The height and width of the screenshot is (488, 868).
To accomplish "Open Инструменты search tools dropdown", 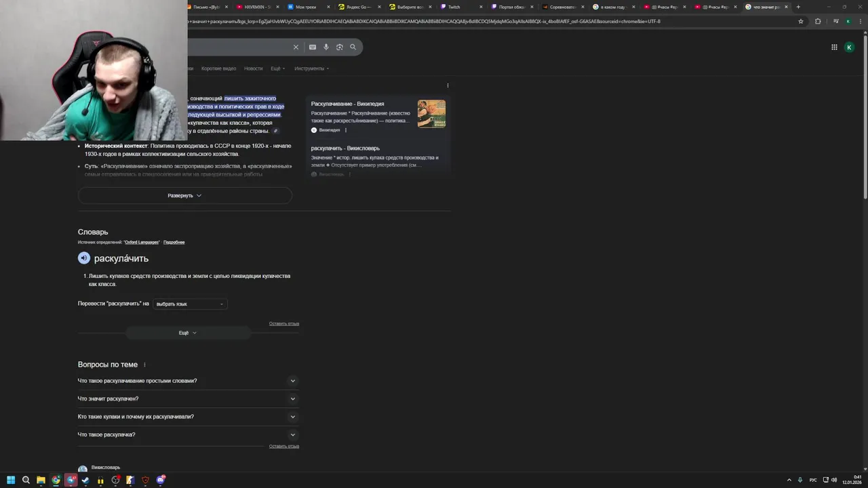I will (312, 68).
